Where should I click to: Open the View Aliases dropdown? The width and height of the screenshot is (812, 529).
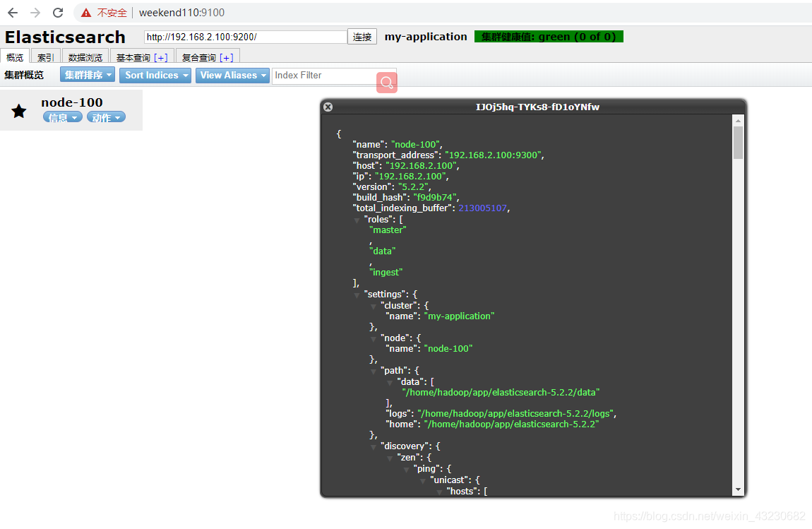coord(232,75)
